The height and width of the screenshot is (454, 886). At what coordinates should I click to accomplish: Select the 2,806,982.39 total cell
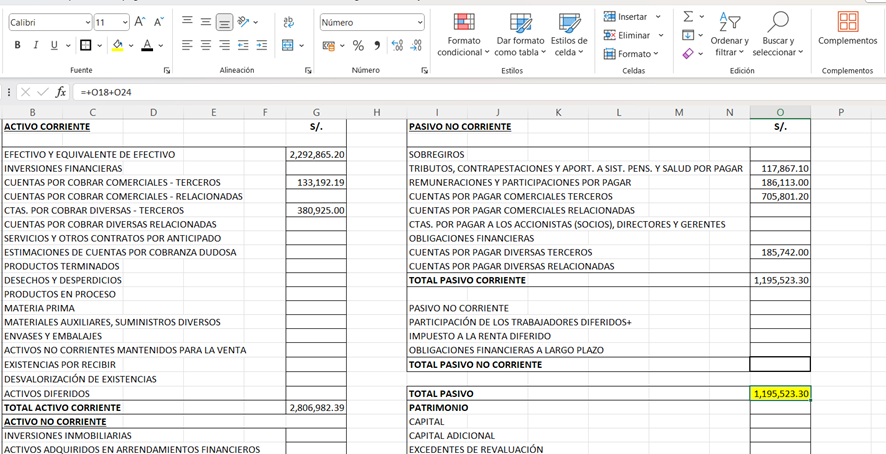[316, 408]
